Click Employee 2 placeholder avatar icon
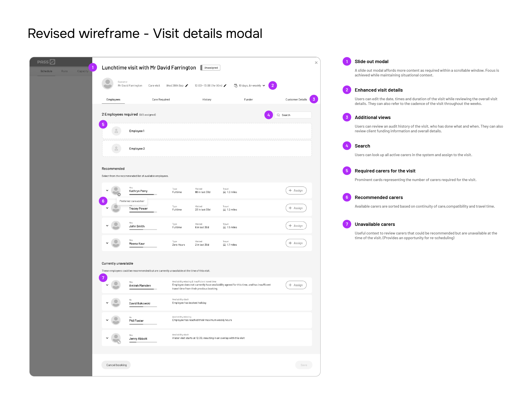This screenshot has width=532, height=408. (116, 149)
